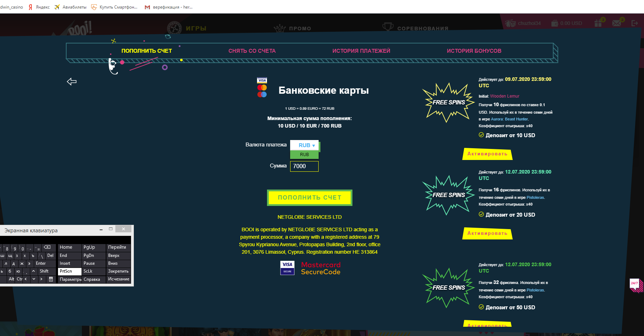Activate the 10 free spins bonus
The width and height of the screenshot is (644, 336).
[x=487, y=154]
